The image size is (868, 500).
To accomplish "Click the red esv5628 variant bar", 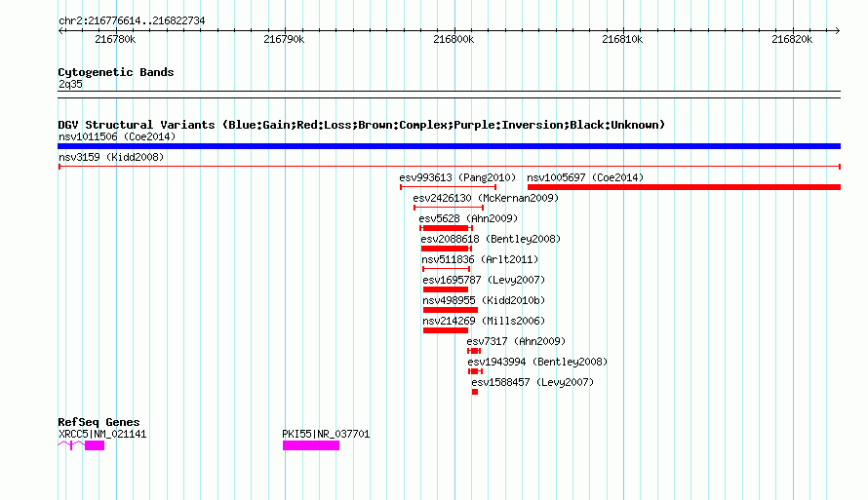I will 446,228.
